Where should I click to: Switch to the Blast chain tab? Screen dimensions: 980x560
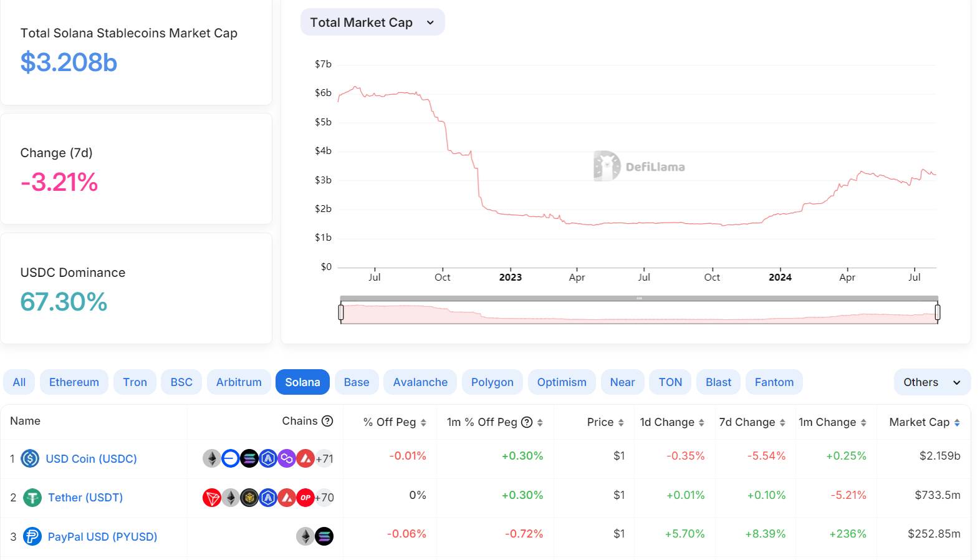718,382
